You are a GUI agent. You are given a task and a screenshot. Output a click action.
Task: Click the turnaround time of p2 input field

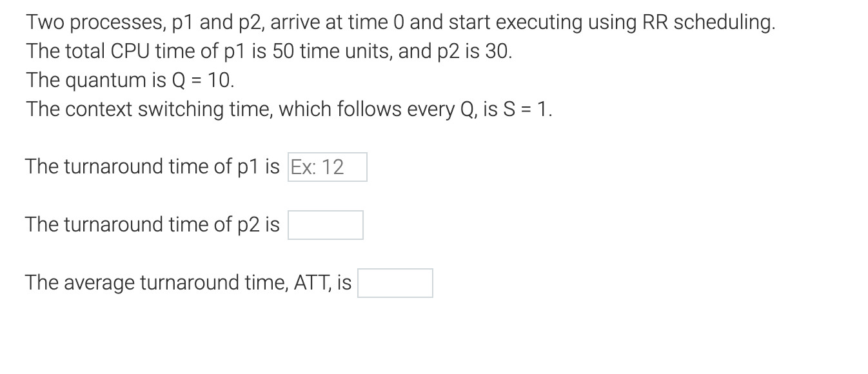click(x=326, y=224)
